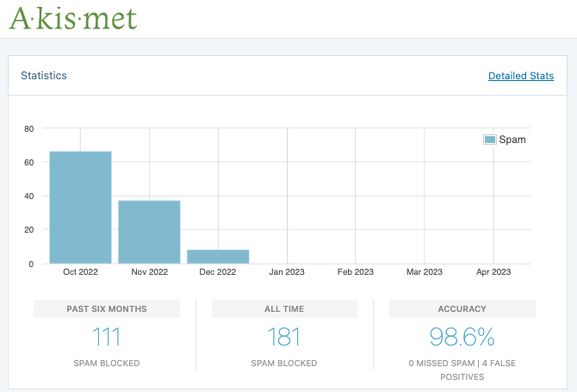
Task: Click the Dec 2022 axis label
Action: 218,272
